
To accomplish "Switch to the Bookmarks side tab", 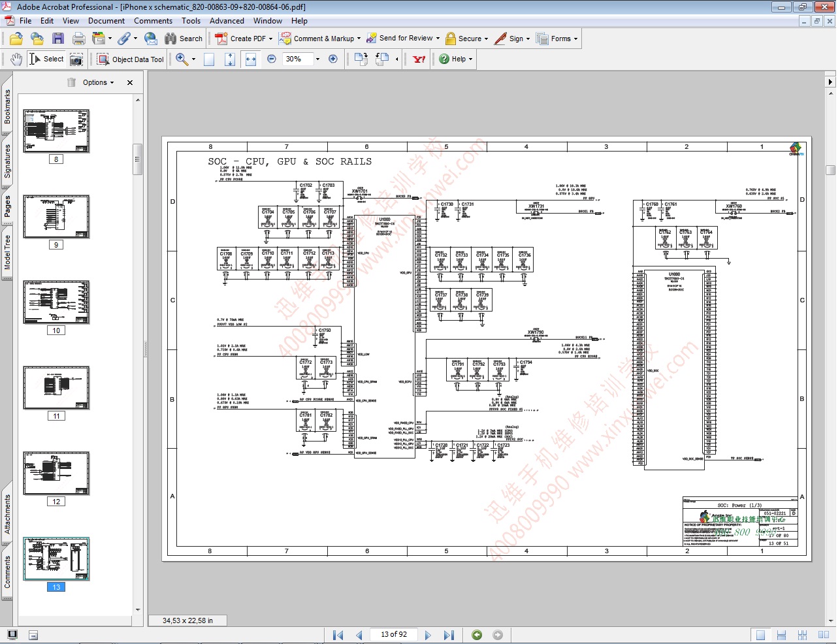I will pyautogui.click(x=7, y=107).
